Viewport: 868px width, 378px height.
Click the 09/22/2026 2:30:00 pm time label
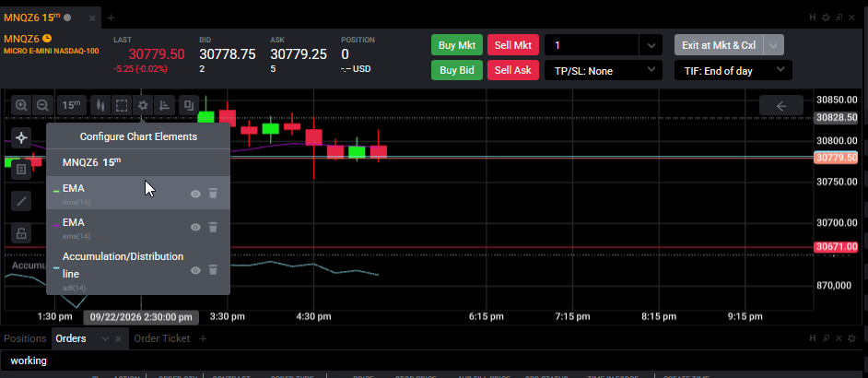point(141,317)
